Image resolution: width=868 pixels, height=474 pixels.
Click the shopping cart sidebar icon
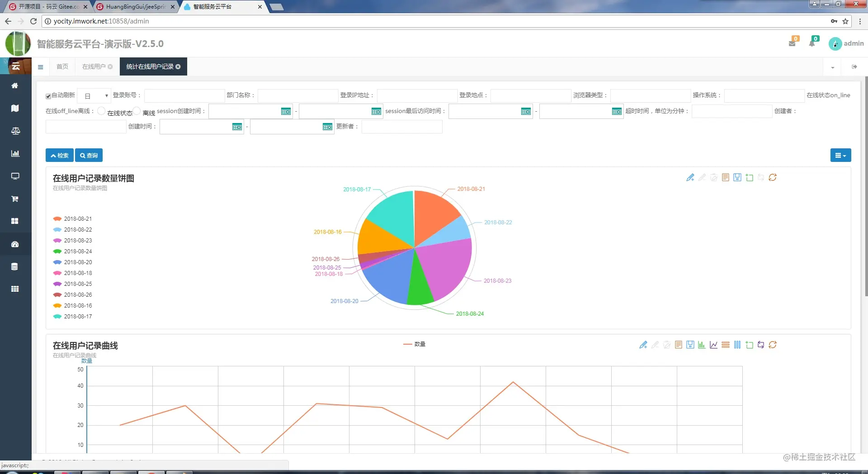tap(15, 199)
